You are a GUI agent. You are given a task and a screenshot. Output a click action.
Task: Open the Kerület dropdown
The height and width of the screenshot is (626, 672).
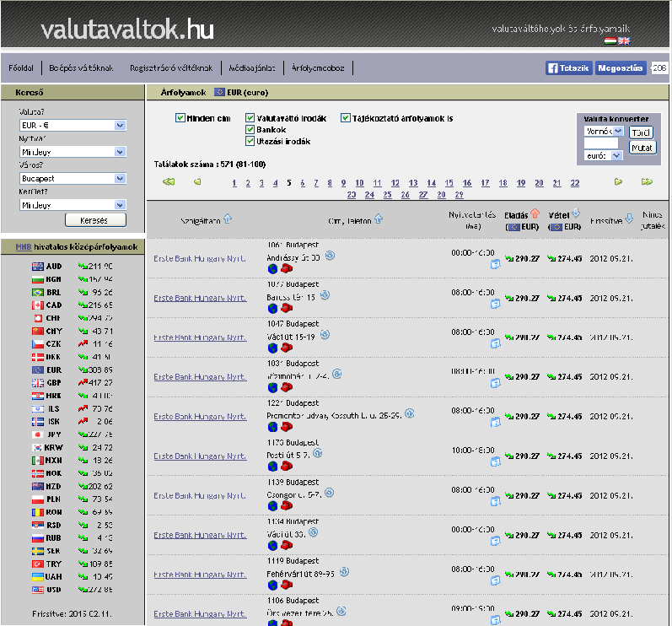point(73,205)
